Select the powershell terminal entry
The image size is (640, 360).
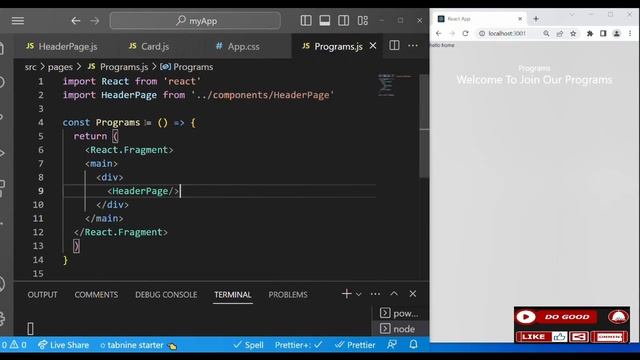point(399,313)
